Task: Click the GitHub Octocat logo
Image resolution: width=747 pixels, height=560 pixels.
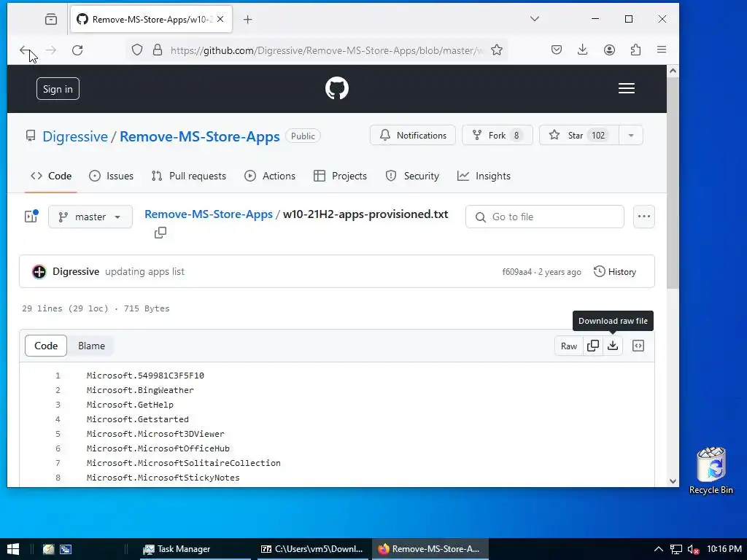Action: coord(337,88)
